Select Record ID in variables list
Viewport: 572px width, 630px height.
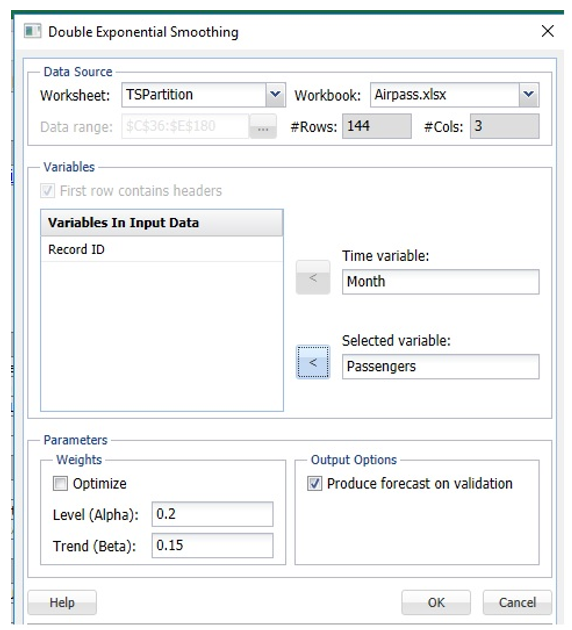click(x=162, y=250)
